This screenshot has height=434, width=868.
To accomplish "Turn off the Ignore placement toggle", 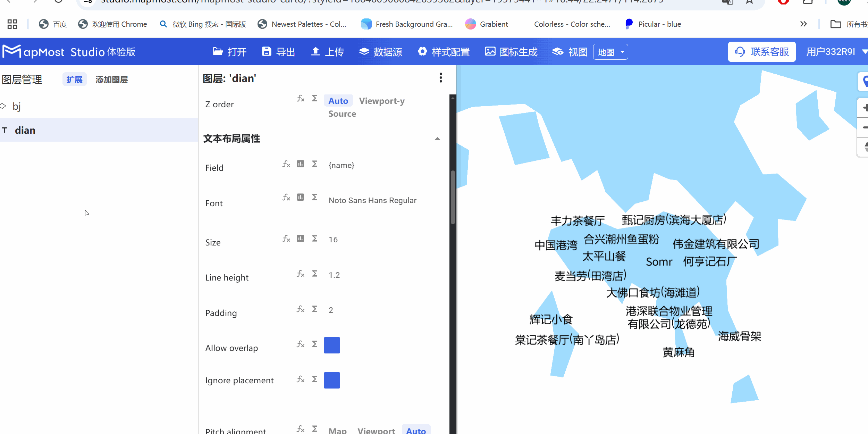I will (332, 380).
